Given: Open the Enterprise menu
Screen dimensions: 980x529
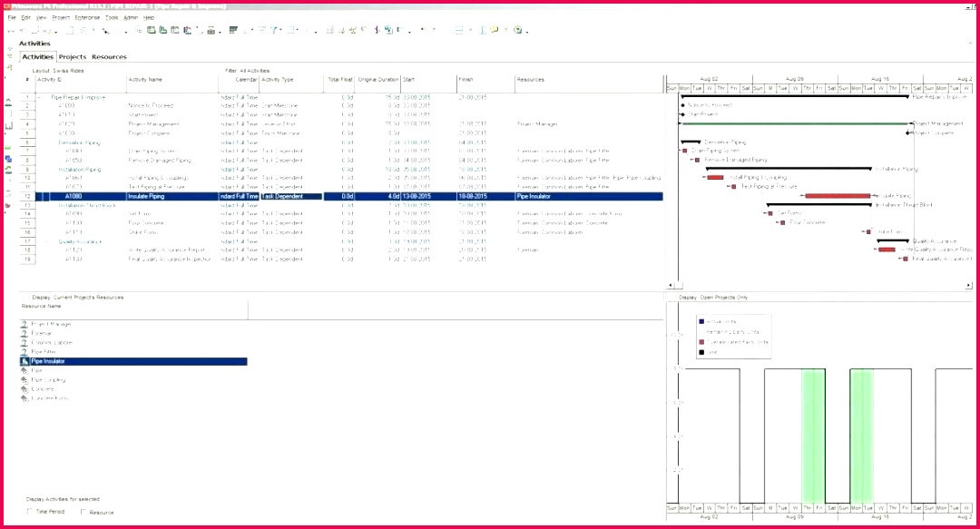Looking at the screenshot, I should coord(88,17).
